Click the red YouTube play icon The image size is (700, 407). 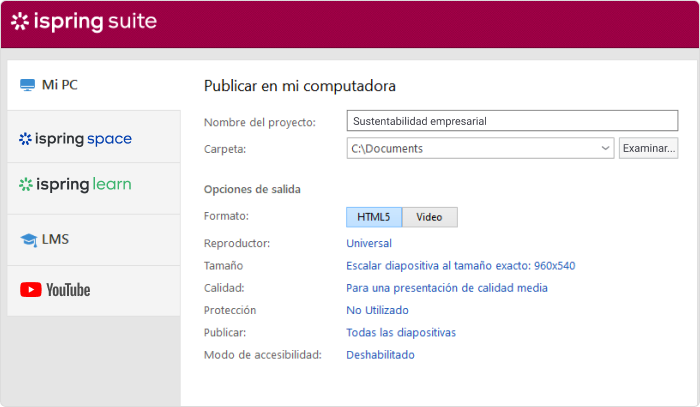(31, 290)
